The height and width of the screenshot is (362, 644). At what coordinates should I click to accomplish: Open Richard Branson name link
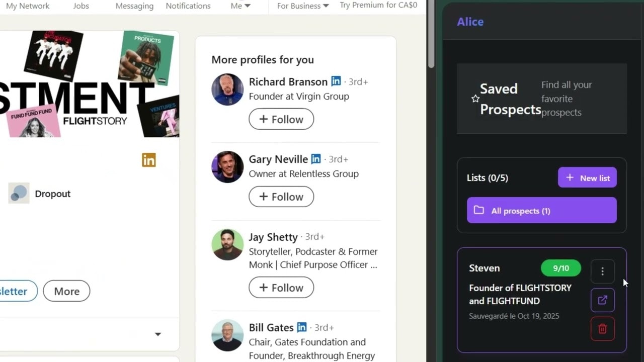pyautogui.click(x=288, y=81)
